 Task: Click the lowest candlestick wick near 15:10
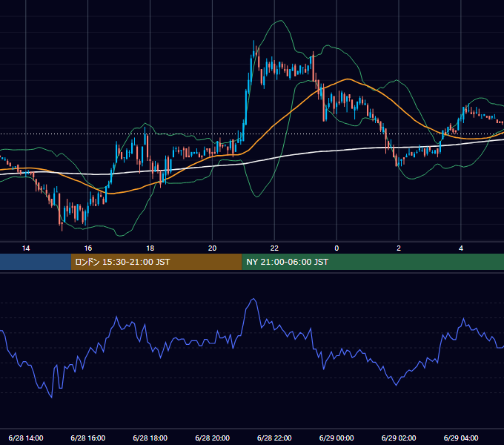coord(62,230)
